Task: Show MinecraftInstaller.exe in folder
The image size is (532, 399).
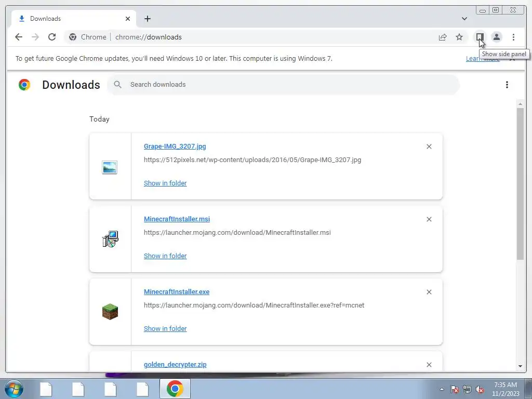Action: pos(165,328)
